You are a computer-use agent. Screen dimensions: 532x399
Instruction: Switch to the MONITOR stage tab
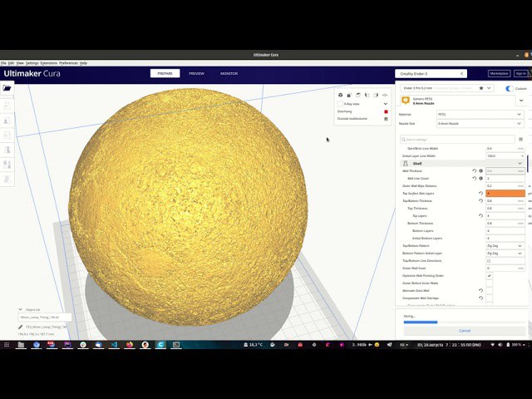click(x=229, y=74)
